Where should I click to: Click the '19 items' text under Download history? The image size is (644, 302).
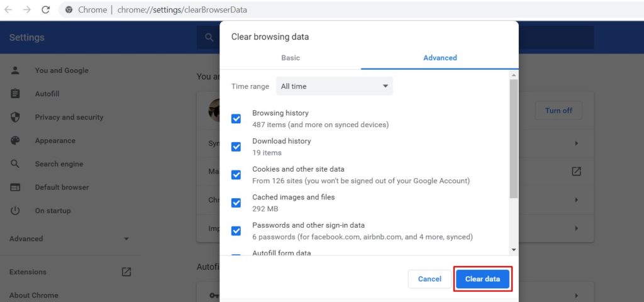tap(267, 153)
